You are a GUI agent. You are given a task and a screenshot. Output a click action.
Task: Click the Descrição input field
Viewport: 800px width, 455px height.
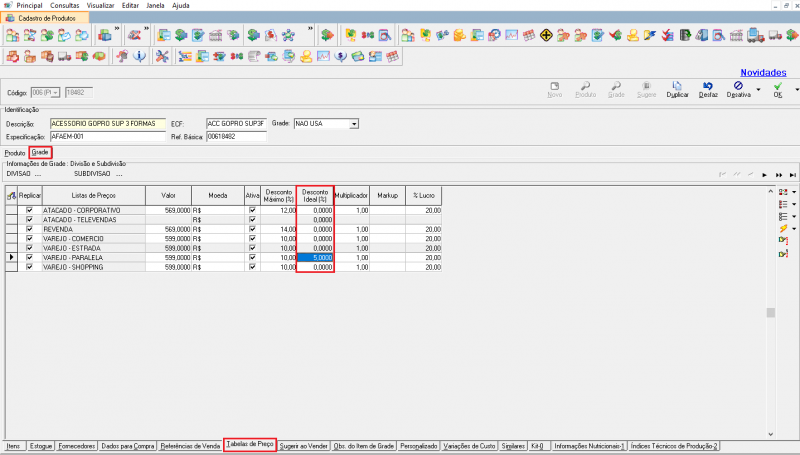point(108,124)
